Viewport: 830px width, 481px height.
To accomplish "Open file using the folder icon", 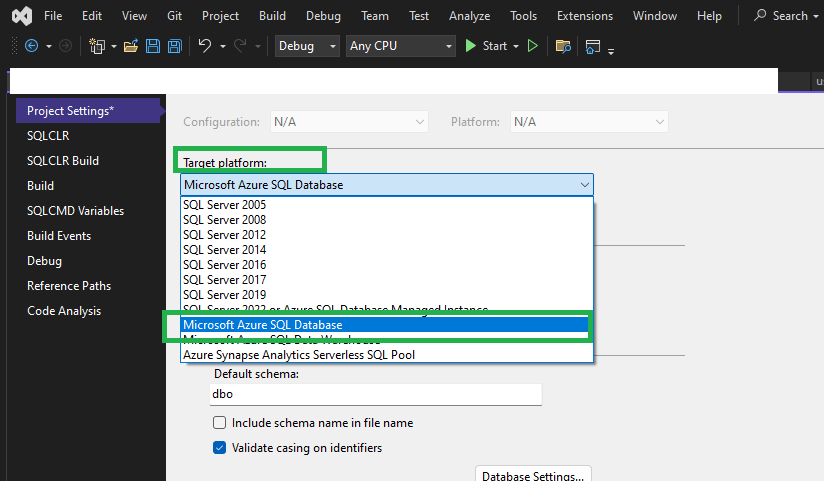I will pos(131,47).
